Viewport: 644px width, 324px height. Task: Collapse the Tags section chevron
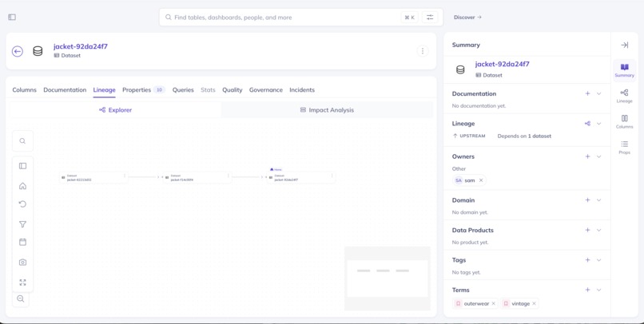coord(598,260)
